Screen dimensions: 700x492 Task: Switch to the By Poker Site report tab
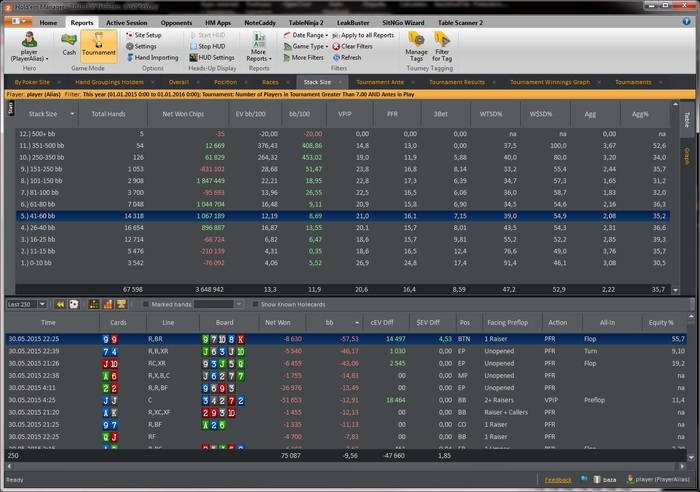[32, 82]
